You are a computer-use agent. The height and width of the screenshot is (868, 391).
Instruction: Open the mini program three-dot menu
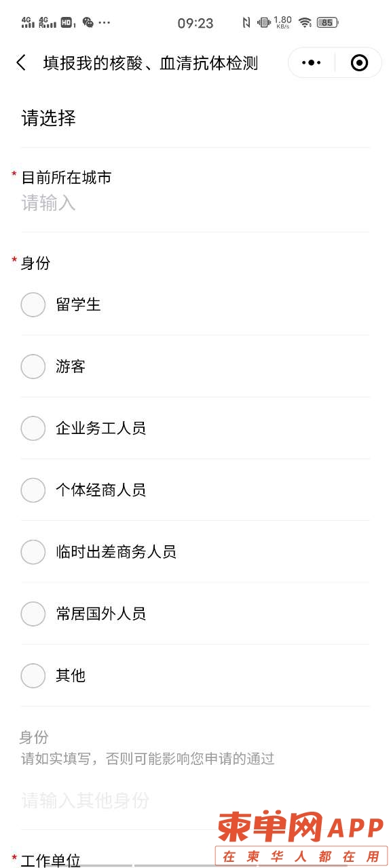click(312, 63)
